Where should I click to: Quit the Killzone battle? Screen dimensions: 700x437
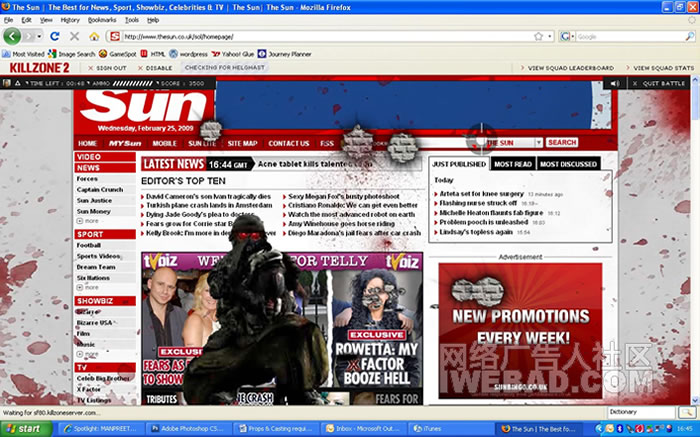(659, 83)
